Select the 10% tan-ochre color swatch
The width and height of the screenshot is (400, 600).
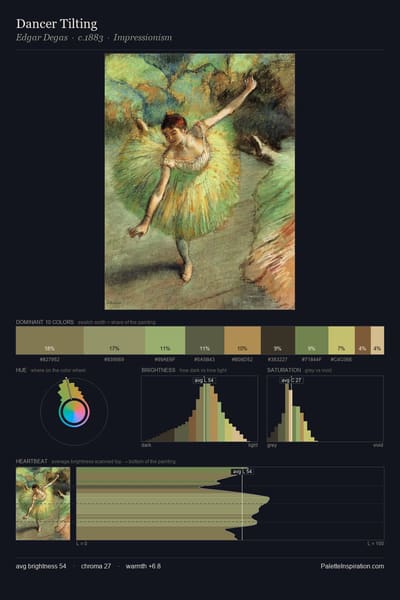(243, 340)
